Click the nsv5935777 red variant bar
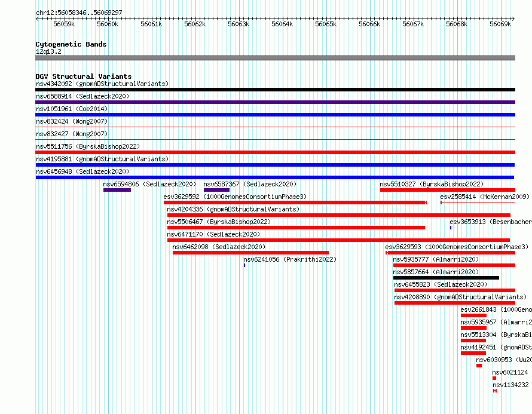The width and height of the screenshot is (532, 414). point(454,265)
